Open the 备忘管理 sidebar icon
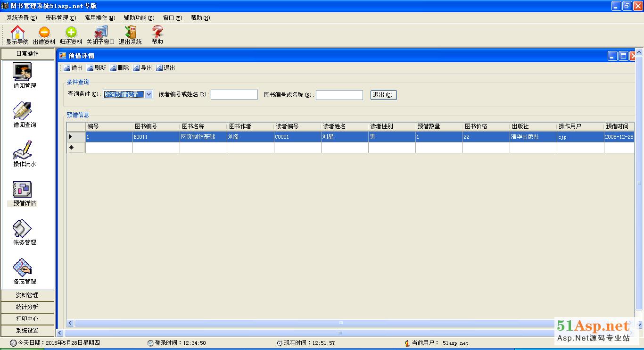The image size is (644, 350). pyautogui.click(x=22, y=268)
